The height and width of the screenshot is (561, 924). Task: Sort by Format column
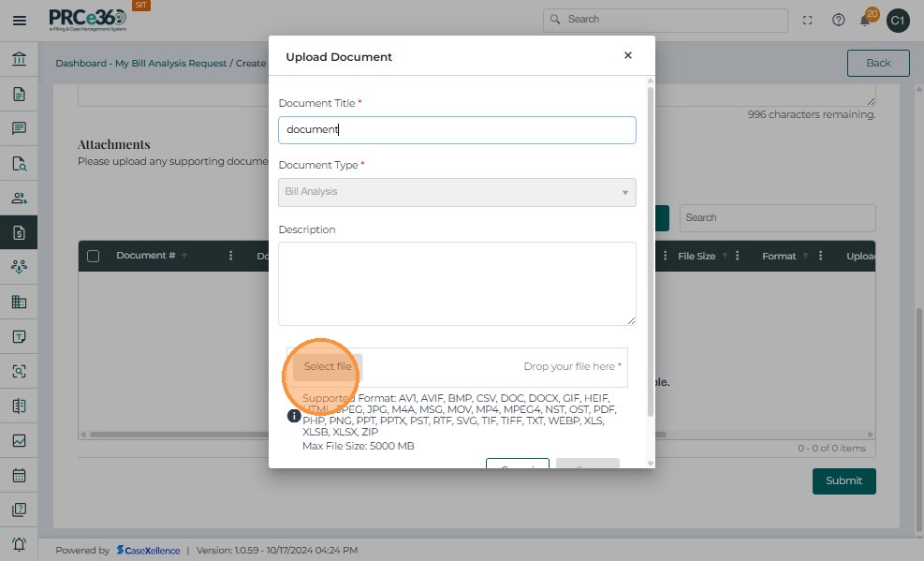tap(779, 256)
